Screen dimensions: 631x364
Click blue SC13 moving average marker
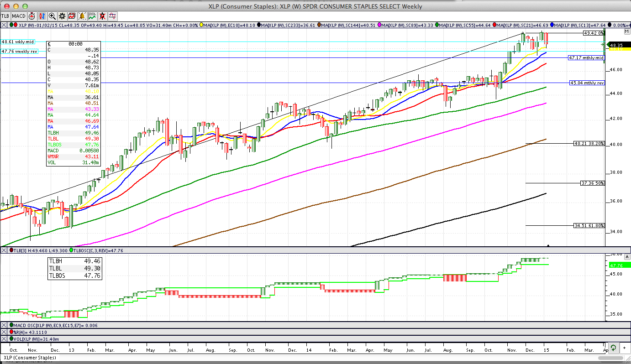click(x=553, y=25)
